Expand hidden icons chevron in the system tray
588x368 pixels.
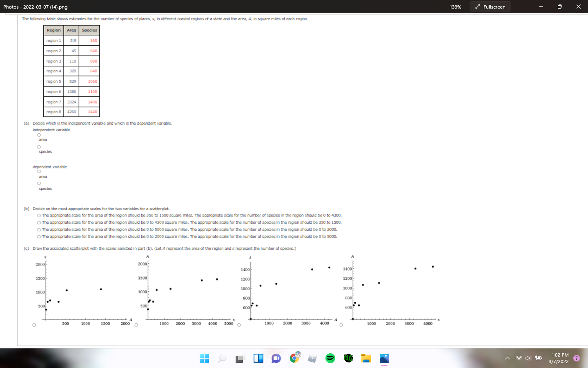point(508,358)
